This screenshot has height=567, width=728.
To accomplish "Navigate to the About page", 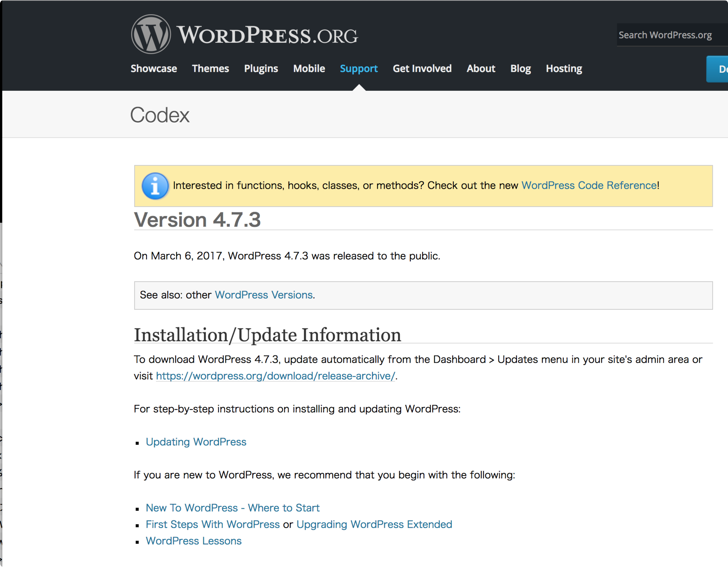I will point(481,69).
